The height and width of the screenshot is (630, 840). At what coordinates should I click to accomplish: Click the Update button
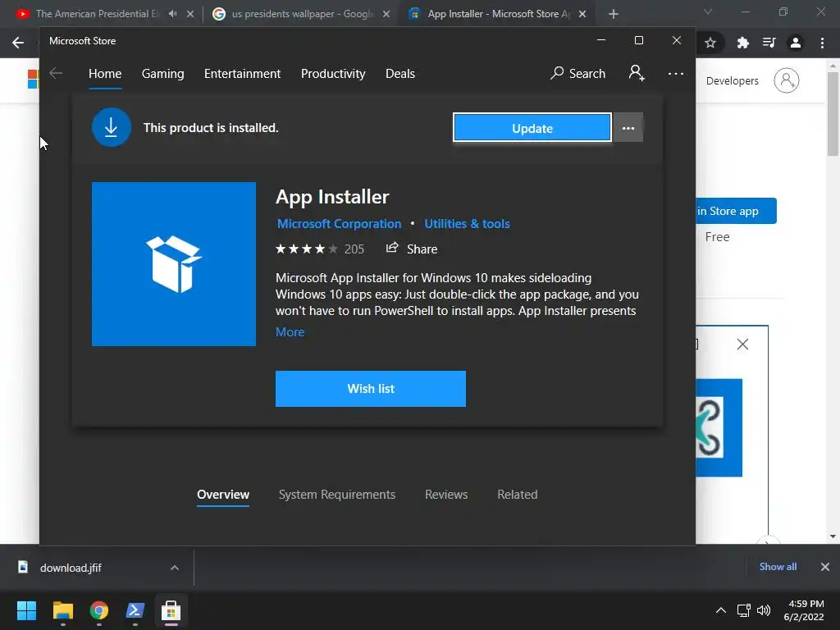coord(532,128)
